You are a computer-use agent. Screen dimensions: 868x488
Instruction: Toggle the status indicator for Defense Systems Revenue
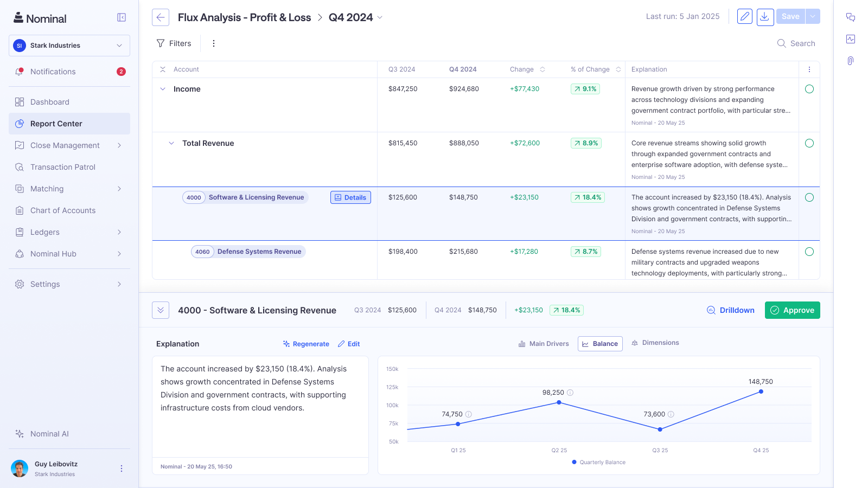809,252
